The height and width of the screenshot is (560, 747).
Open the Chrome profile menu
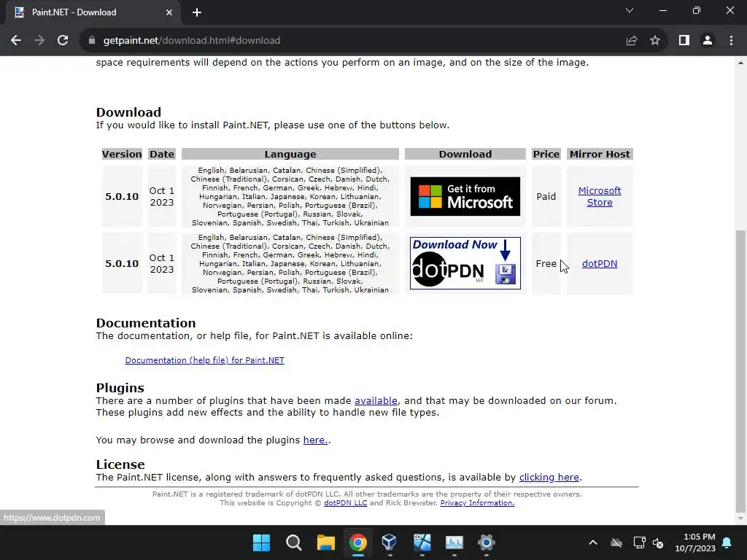pyautogui.click(x=708, y=41)
